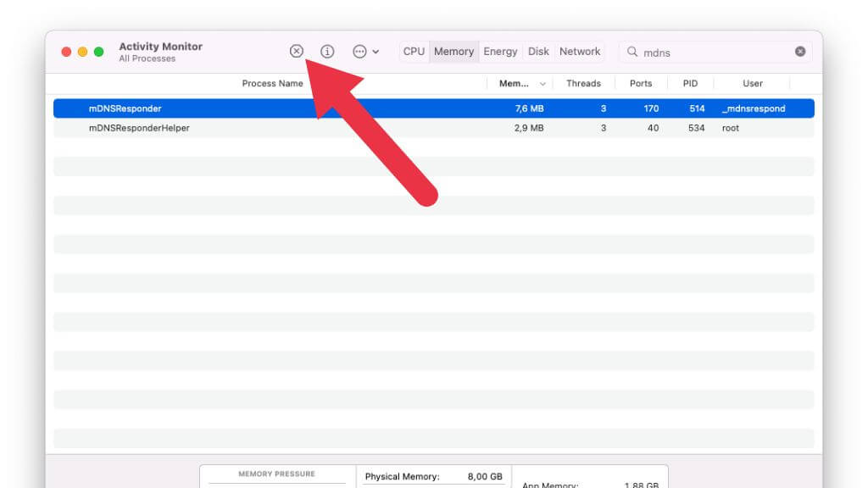Click the Stop process (X) icon

click(x=297, y=52)
